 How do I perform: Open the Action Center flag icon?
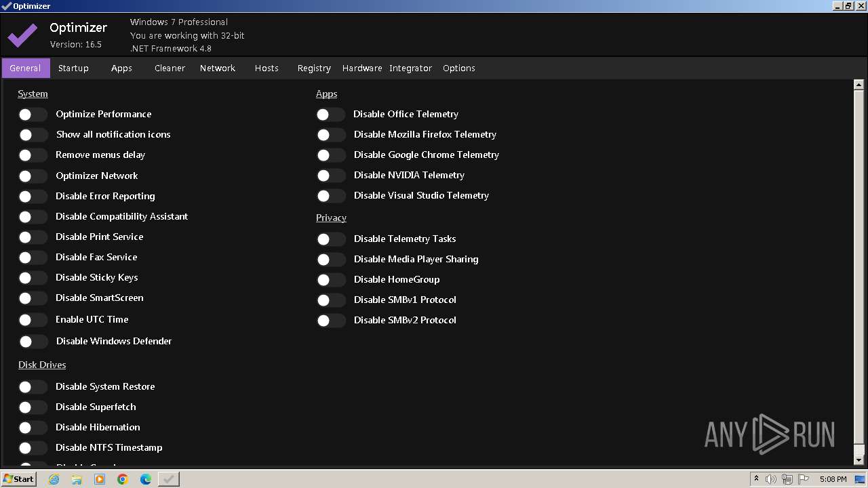point(804,479)
